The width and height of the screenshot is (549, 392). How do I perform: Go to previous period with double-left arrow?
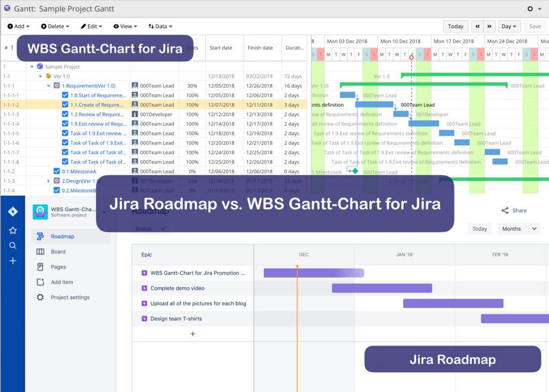(477, 26)
